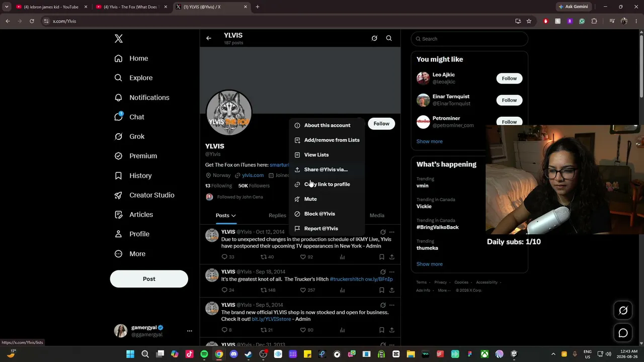Click the Post button in the sidebar

(149, 279)
